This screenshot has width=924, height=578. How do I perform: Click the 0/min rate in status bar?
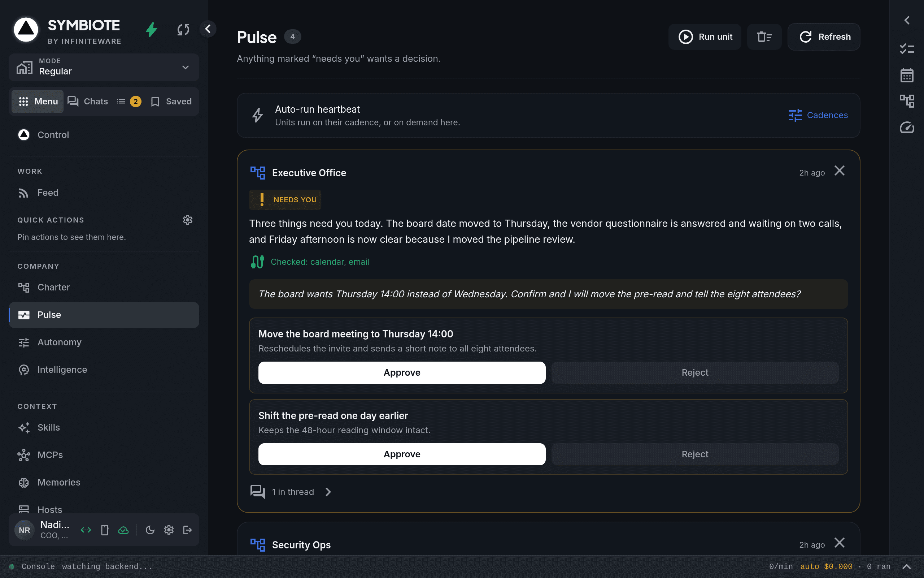tap(781, 566)
